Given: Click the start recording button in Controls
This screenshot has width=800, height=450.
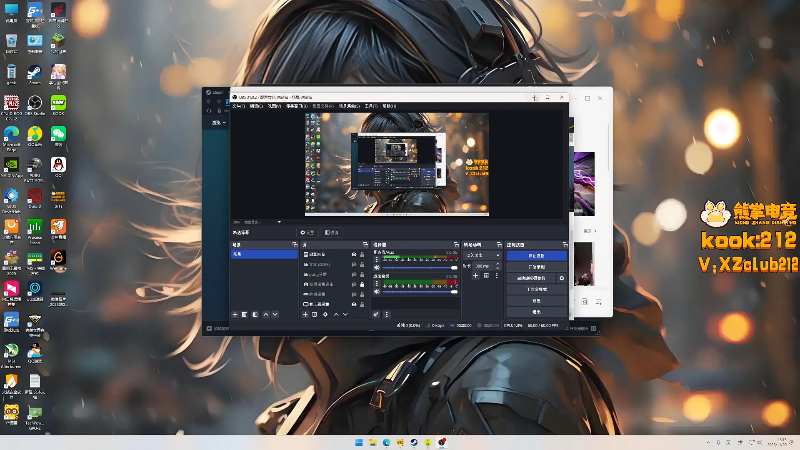Looking at the screenshot, I should tap(536, 267).
